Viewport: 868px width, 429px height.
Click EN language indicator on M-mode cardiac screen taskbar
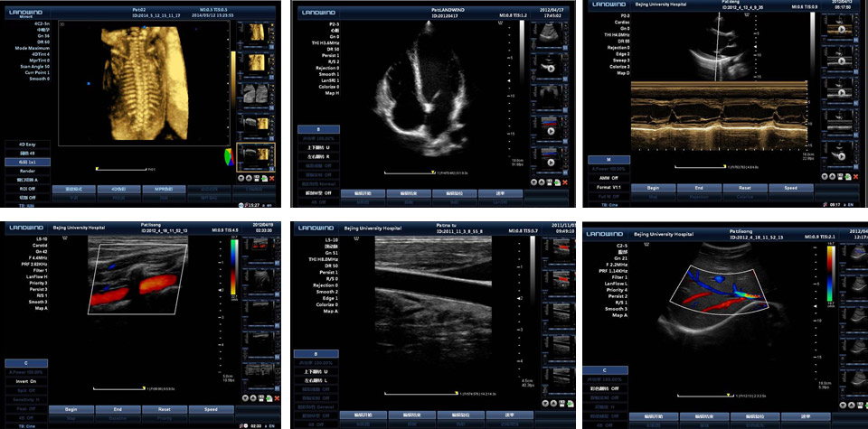[850, 204]
